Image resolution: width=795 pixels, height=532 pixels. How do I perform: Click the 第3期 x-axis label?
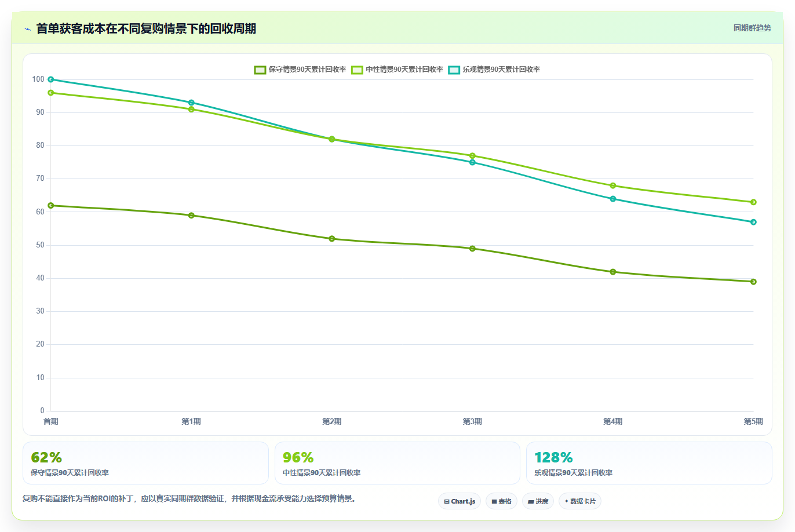tap(472, 421)
